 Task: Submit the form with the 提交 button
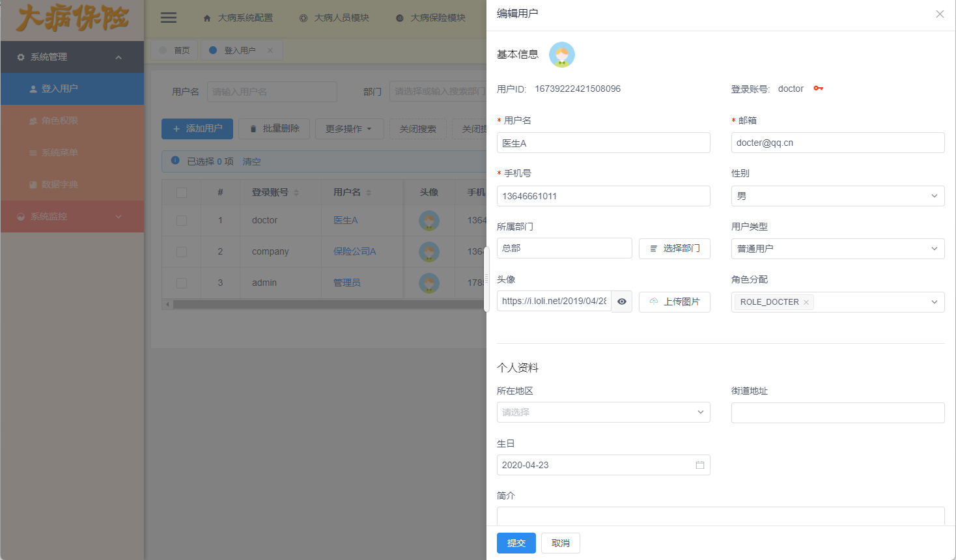pos(516,542)
